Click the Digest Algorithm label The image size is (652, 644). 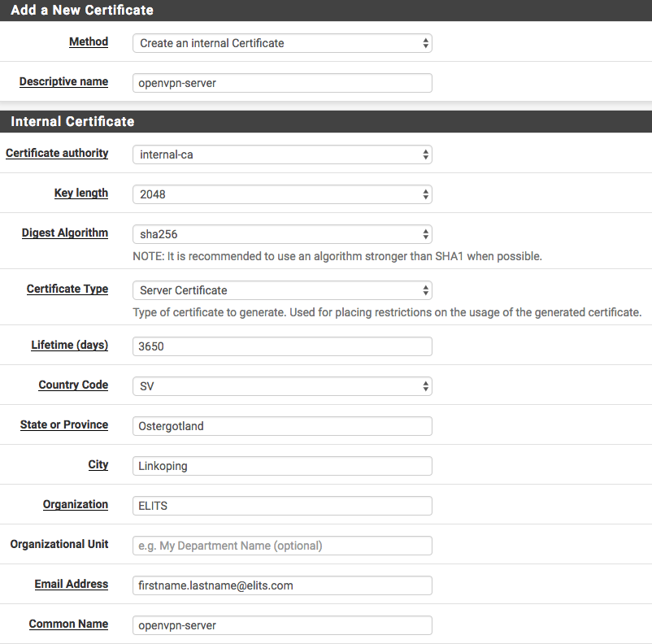pos(65,233)
